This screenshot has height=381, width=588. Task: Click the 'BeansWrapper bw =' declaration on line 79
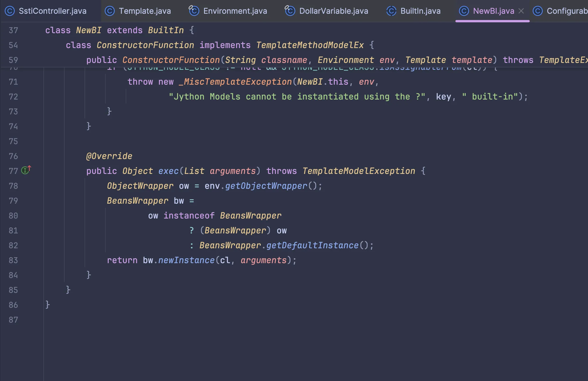coord(151,201)
